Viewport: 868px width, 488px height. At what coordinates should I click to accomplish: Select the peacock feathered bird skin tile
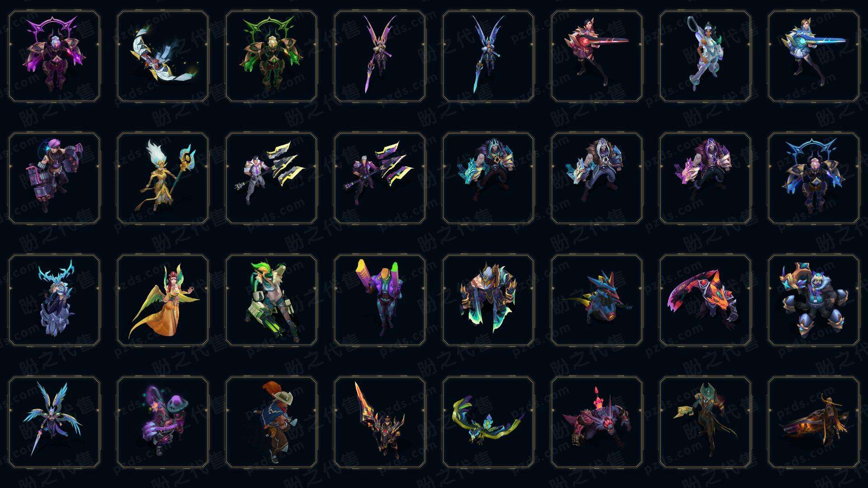click(x=488, y=422)
